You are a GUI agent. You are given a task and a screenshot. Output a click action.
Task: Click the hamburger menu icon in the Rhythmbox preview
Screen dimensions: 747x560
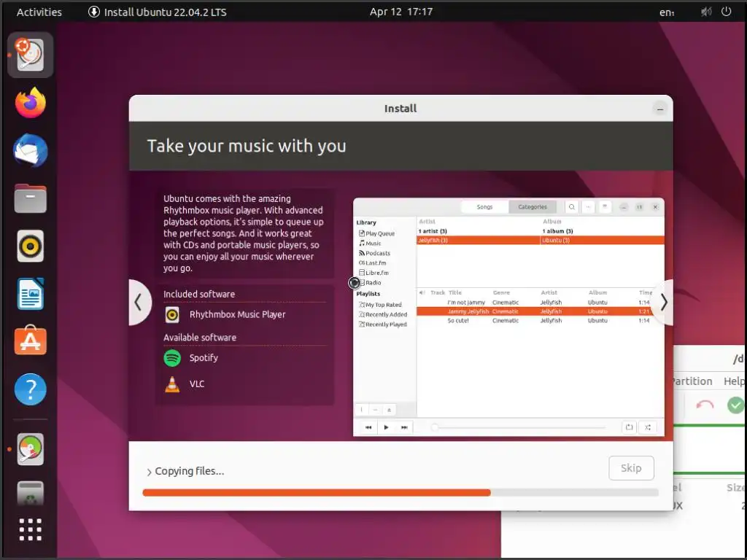pyautogui.click(x=605, y=206)
